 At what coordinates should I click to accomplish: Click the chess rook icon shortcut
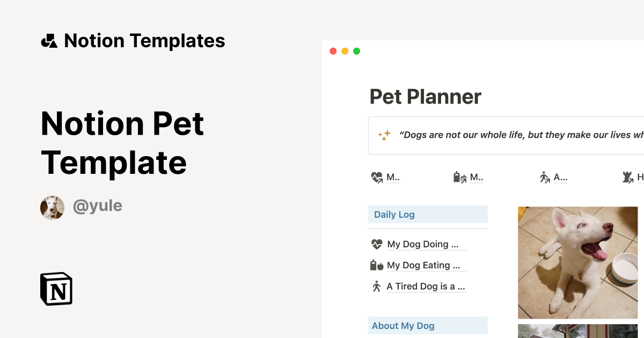[627, 177]
